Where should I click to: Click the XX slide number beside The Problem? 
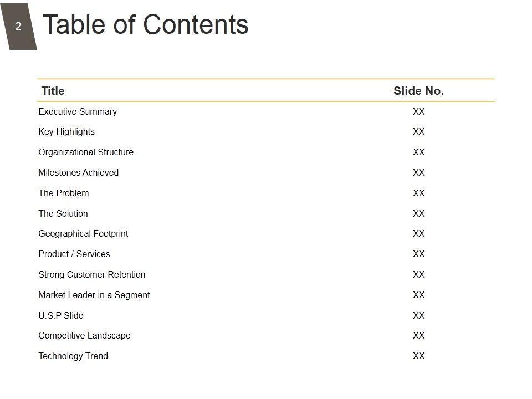(x=418, y=193)
